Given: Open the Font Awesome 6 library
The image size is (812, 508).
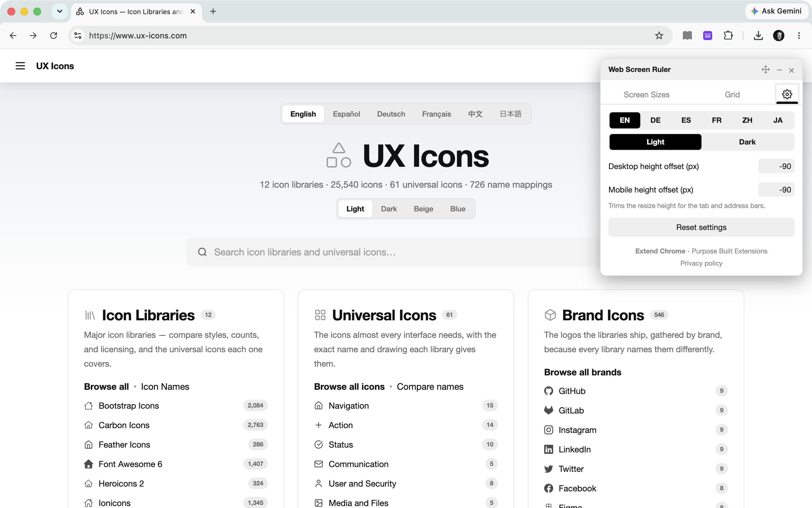Looking at the screenshot, I should (x=176, y=464).
